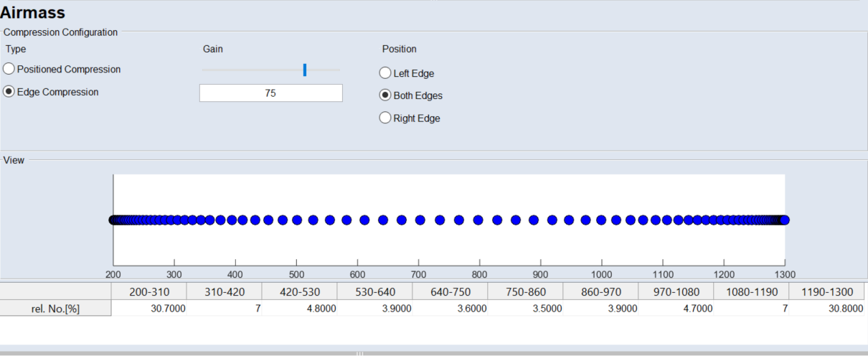Set position to Left Edge
Image resolution: width=868 pixels, height=356 pixels.
385,73
